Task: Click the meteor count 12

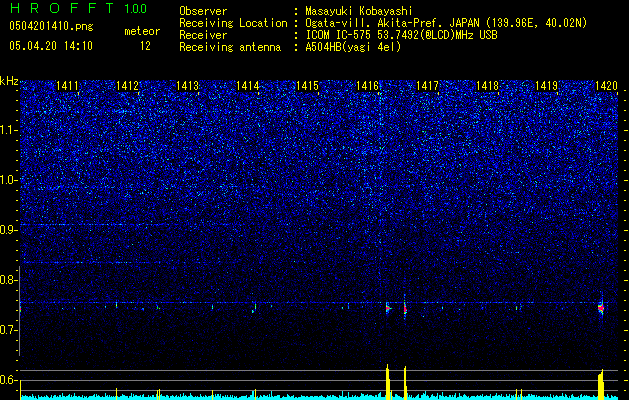Action: (x=145, y=46)
